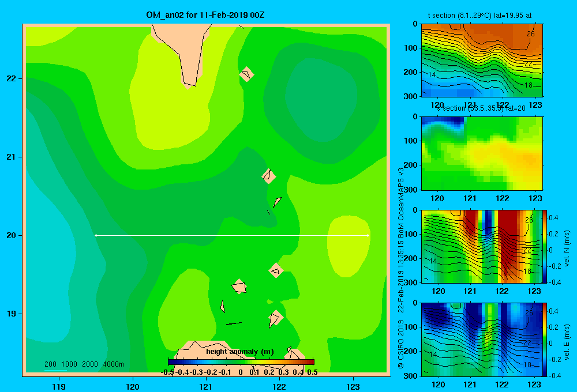Click the title 'OM_an02 for 11-Feb-2019 00Z'
577x392 pixels.
(x=205, y=15)
